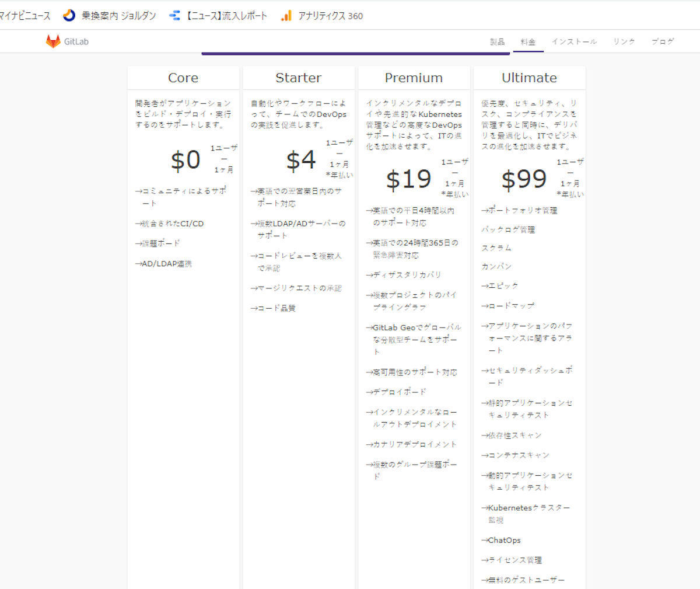
Task: Open 統合されたCI/CD feature link
Action: [169, 224]
